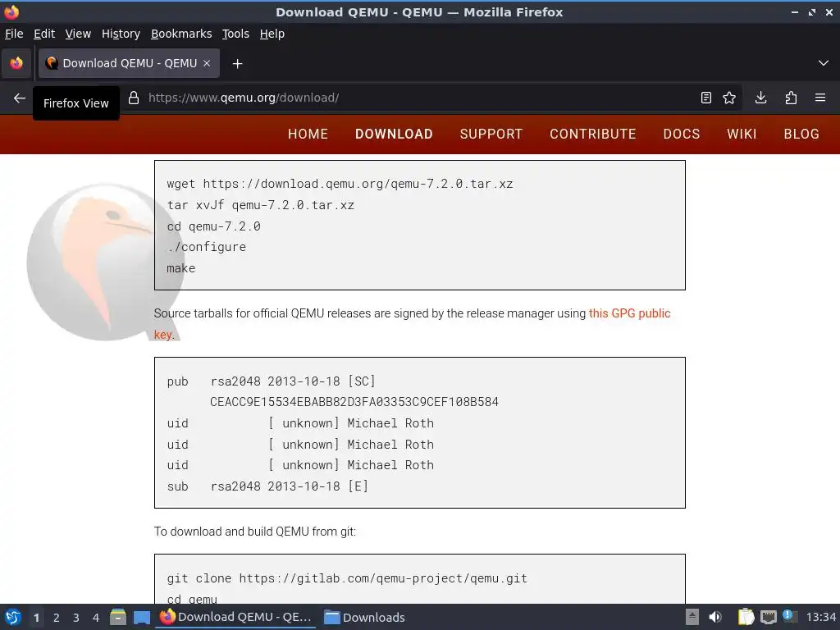Open the taskbar application launcher menu
This screenshot has width=840, height=630.
13,617
